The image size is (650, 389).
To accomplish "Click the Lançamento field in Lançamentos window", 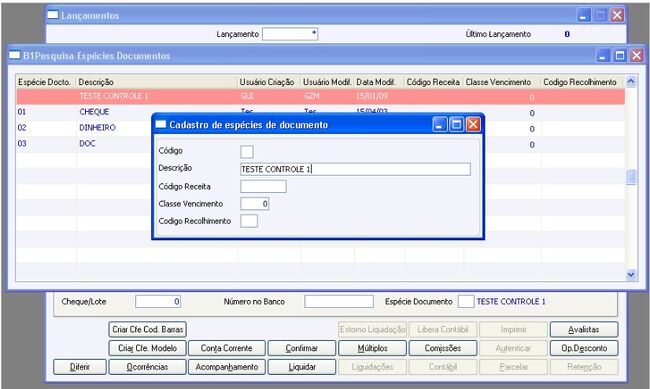I will (290, 34).
